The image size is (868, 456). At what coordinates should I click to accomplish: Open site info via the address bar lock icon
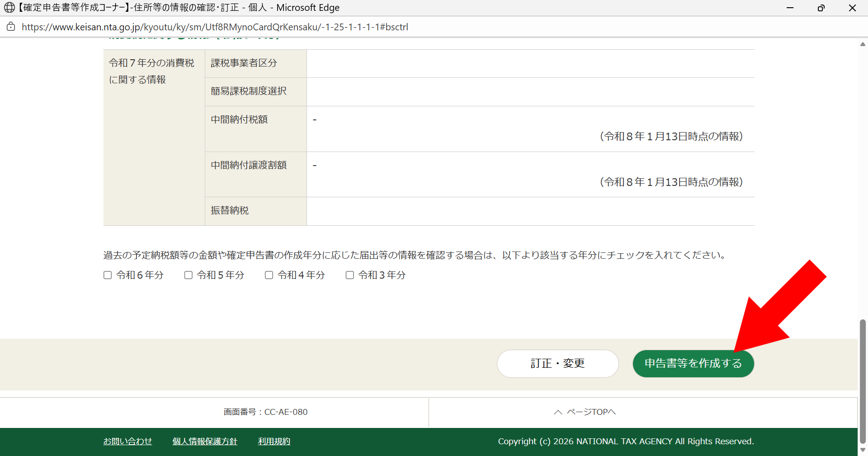pos(11,27)
